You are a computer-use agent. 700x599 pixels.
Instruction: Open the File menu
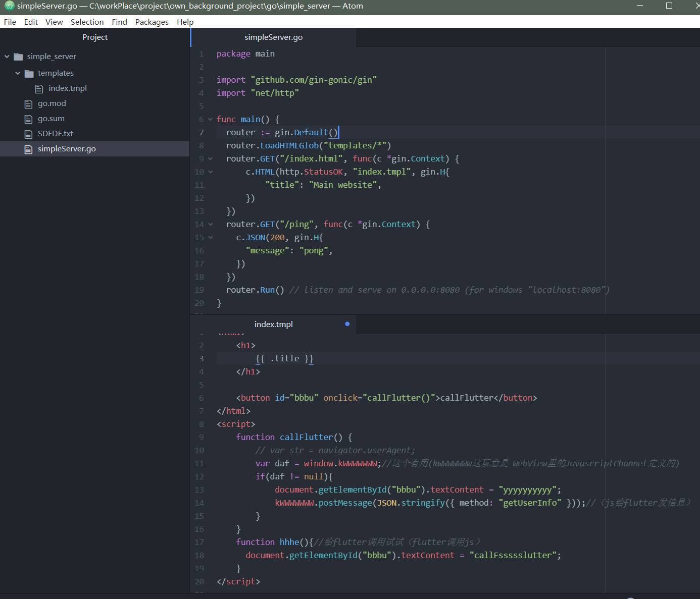click(x=10, y=22)
